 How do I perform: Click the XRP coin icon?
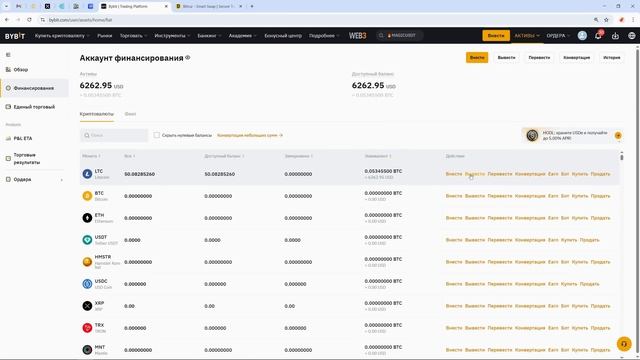tap(87, 306)
